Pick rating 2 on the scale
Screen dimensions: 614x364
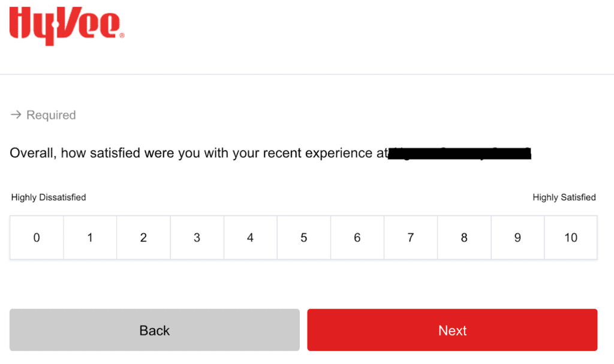(143, 238)
